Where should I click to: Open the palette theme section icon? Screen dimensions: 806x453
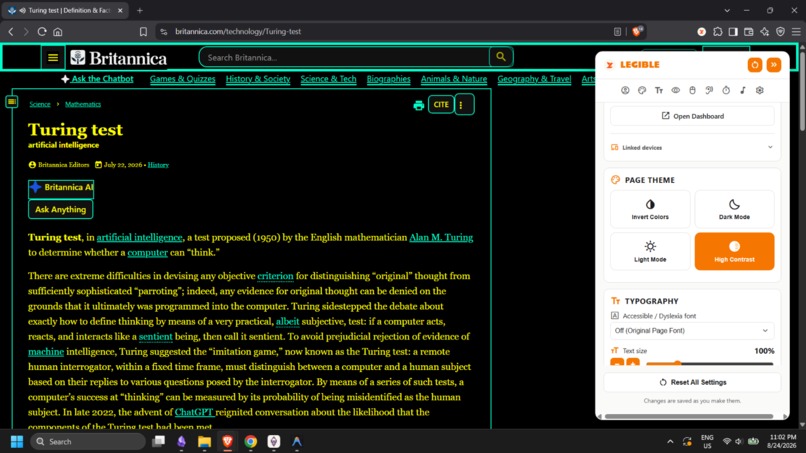point(642,90)
